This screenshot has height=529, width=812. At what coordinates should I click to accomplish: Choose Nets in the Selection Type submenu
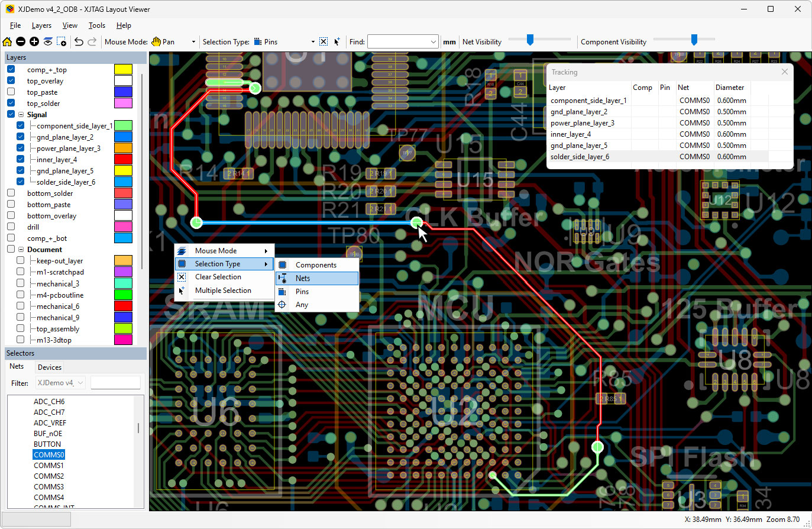pos(303,278)
